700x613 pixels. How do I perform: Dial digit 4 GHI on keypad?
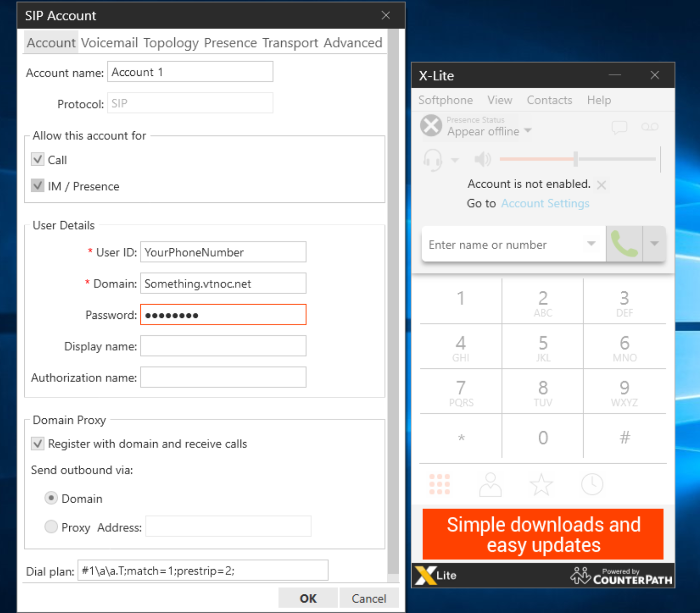pos(461,347)
